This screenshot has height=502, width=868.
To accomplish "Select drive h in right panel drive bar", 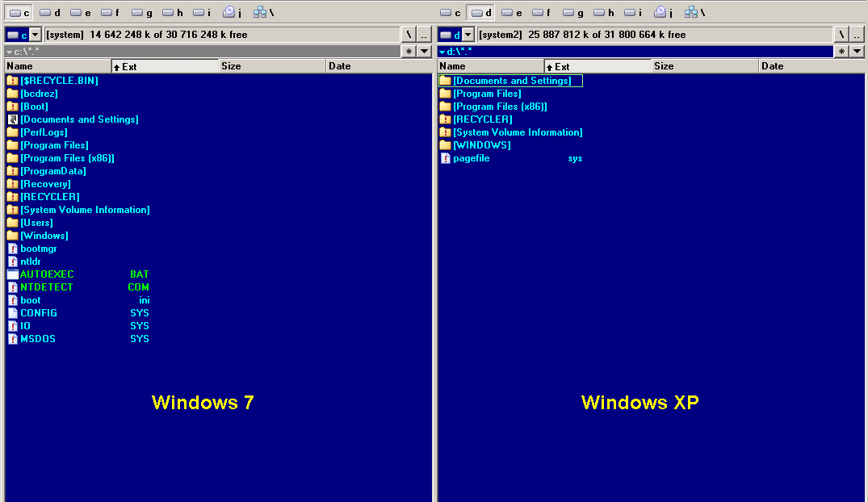I will pyautogui.click(x=603, y=12).
